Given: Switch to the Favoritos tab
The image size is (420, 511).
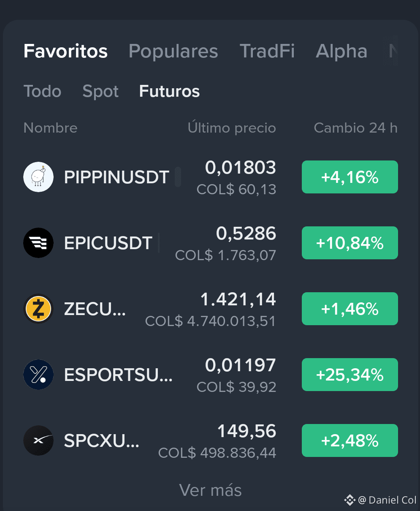Looking at the screenshot, I should (x=65, y=51).
